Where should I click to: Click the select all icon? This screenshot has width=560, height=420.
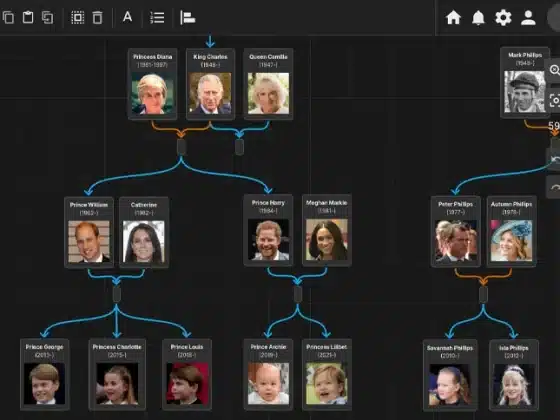(78, 17)
